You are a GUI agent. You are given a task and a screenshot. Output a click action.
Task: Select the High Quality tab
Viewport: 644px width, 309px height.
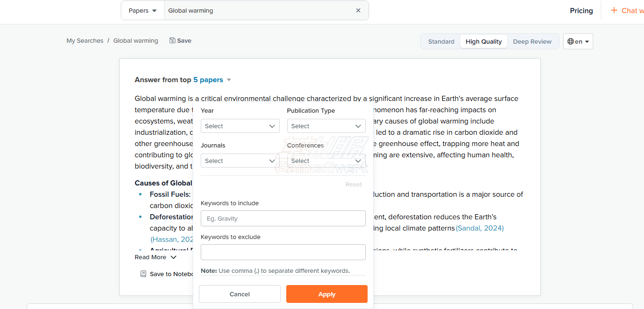point(484,41)
